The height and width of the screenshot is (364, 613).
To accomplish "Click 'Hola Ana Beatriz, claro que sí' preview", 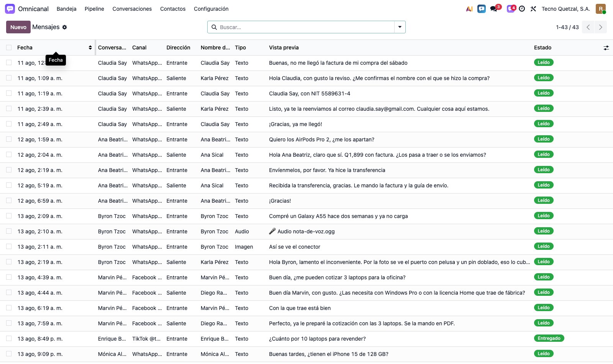I will coord(377,155).
